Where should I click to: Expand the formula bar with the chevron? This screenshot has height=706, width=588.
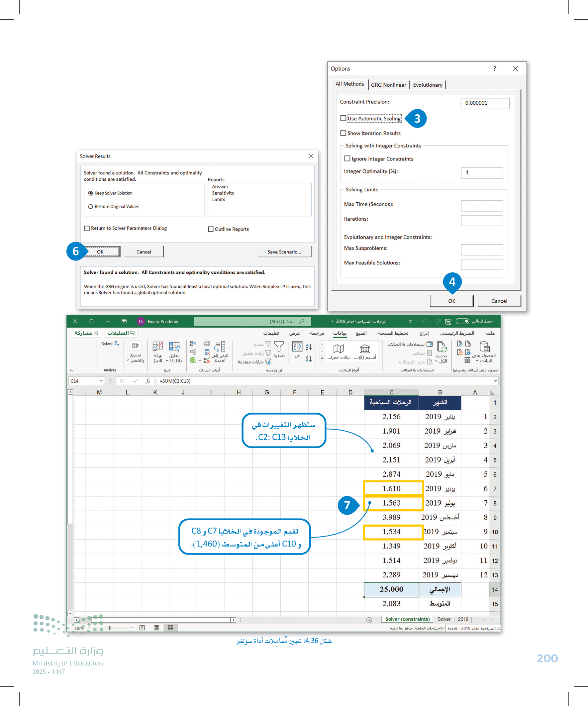pos(496,381)
